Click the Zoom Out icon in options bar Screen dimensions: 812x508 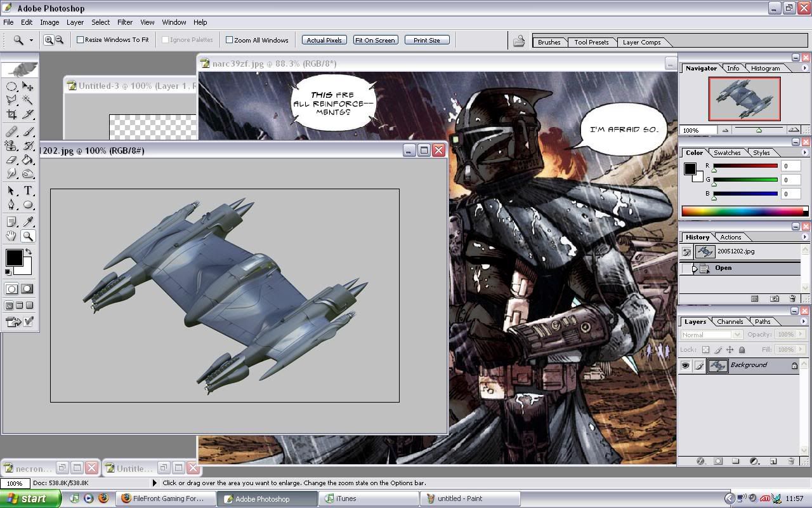[59, 40]
